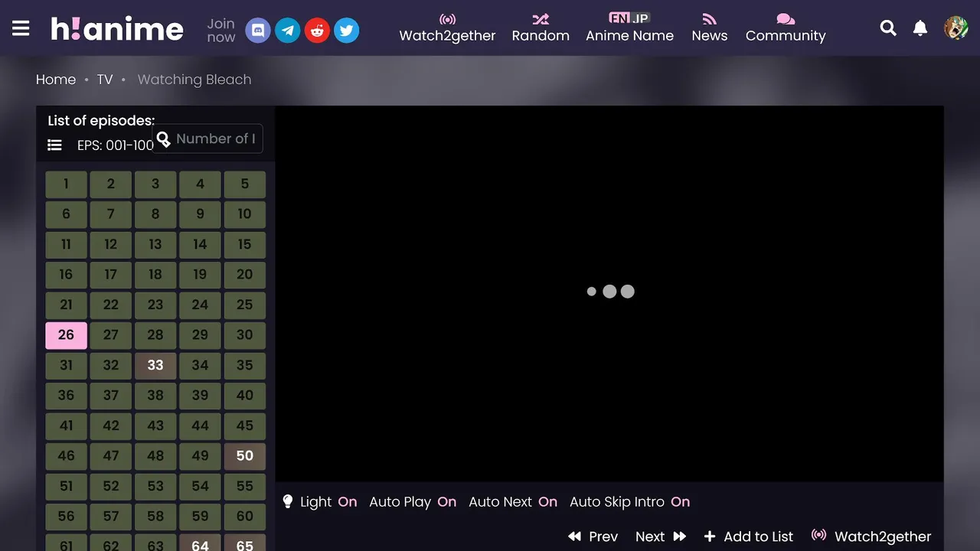
Task: Toggle Auto Next setting
Action: click(x=513, y=502)
